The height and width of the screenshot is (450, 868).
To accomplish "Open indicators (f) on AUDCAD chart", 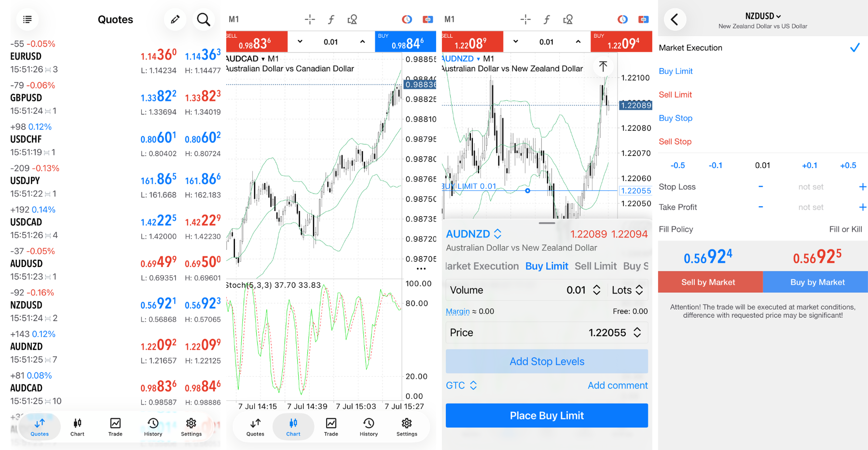I will pyautogui.click(x=331, y=19).
